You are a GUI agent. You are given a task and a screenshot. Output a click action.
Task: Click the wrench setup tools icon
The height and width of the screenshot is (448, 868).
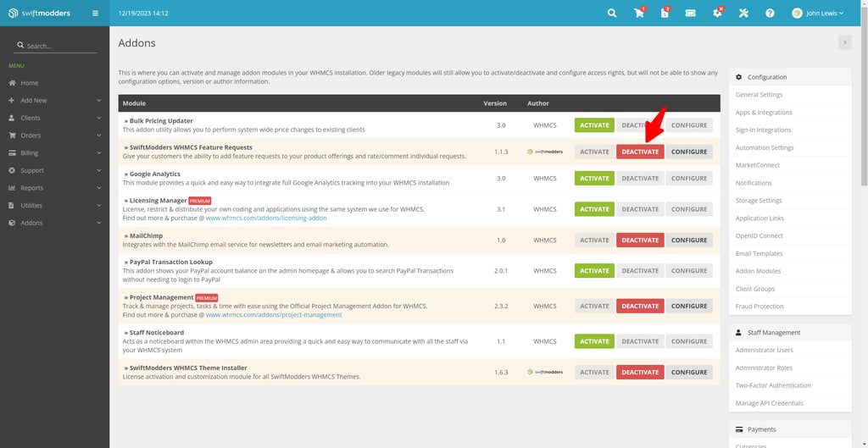coord(743,14)
